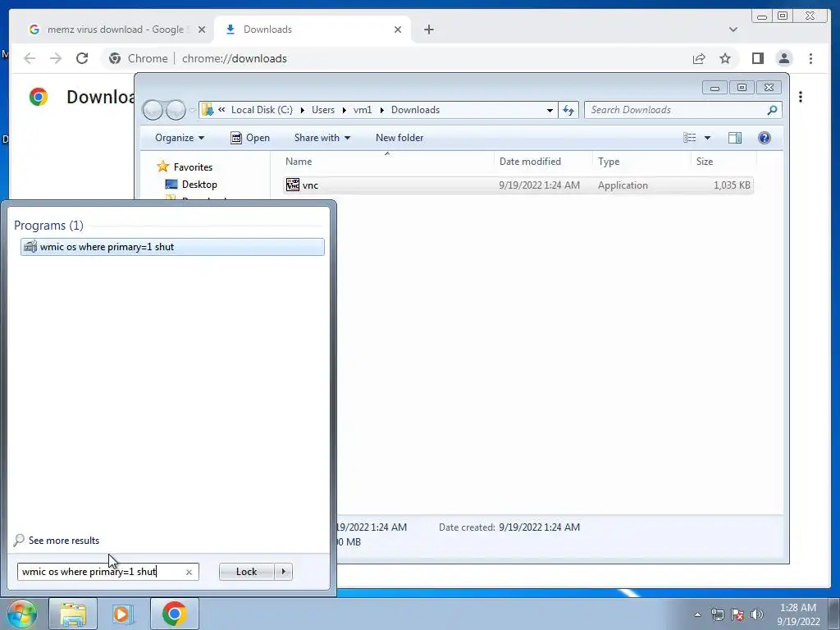Open the Action Center flag icon
This screenshot has height=630, width=840.
point(737,614)
